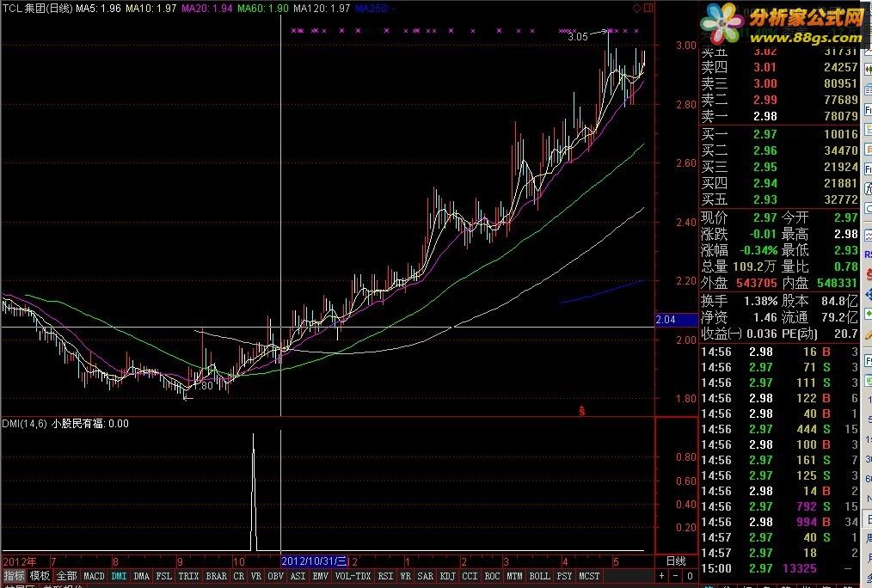Choose the WR indicator
Viewport: 872px width, 588px height.
point(405,576)
